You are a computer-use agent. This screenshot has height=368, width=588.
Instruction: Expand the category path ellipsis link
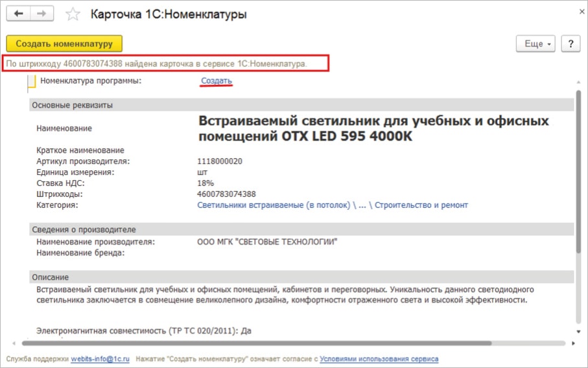pyautogui.click(x=363, y=205)
